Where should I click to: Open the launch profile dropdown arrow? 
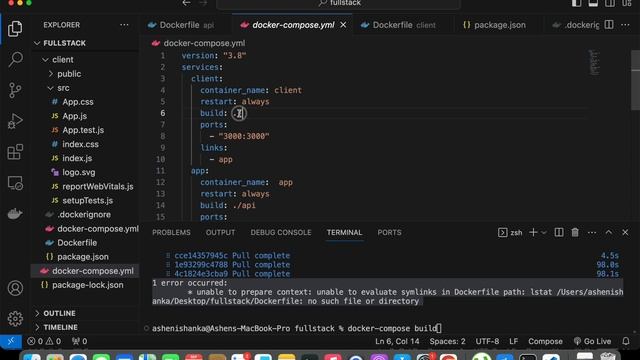point(544,233)
